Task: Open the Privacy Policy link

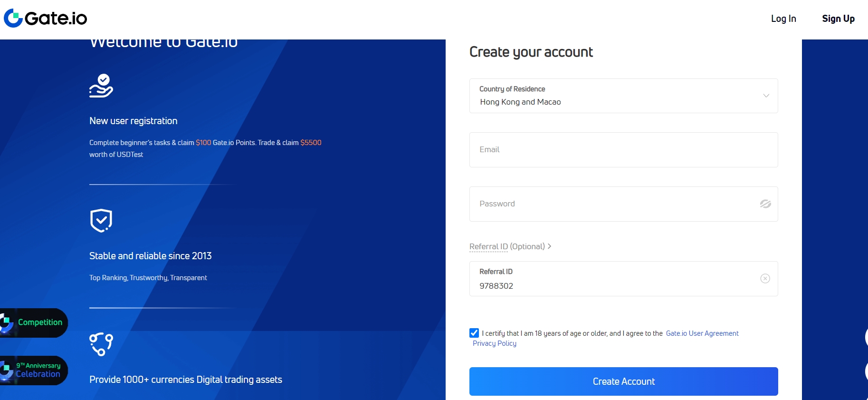Action: click(495, 343)
